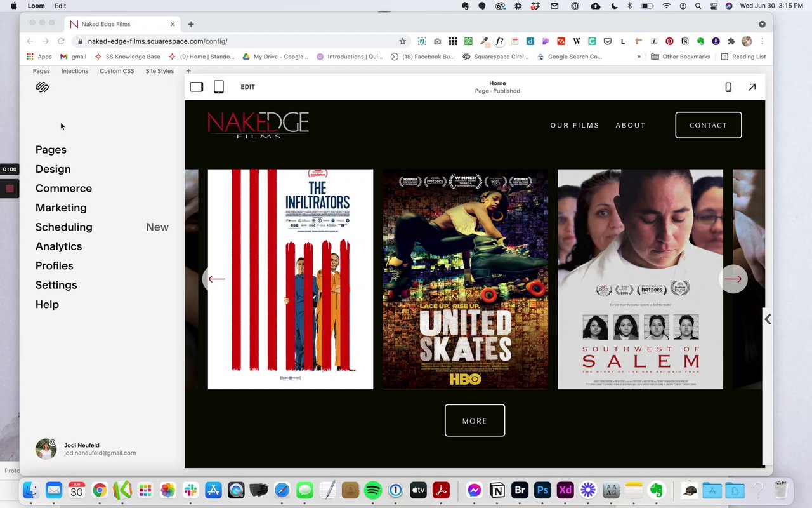
Task: Open the Chrome Extensions puzzle icon
Action: click(731, 41)
